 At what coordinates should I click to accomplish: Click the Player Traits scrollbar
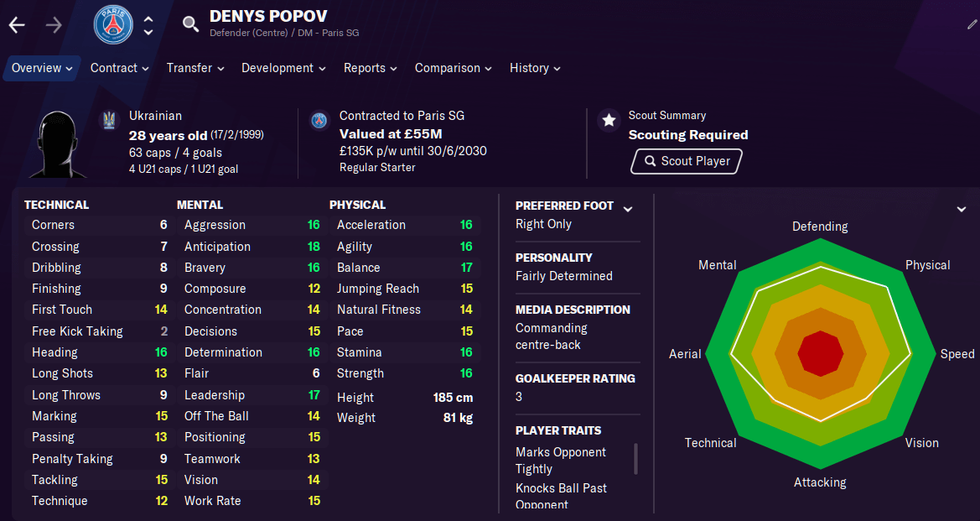[x=636, y=459]
